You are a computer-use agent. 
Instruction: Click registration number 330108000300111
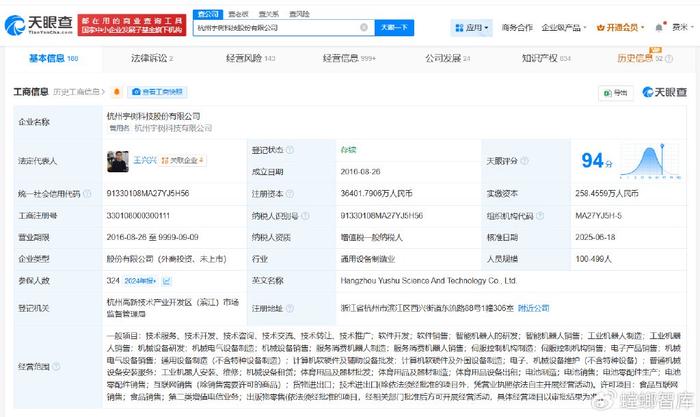(x=138, y=216)
